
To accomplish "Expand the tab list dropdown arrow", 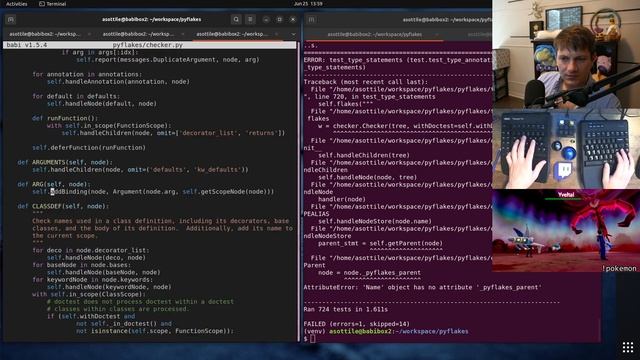I will (x=293, y=34).
